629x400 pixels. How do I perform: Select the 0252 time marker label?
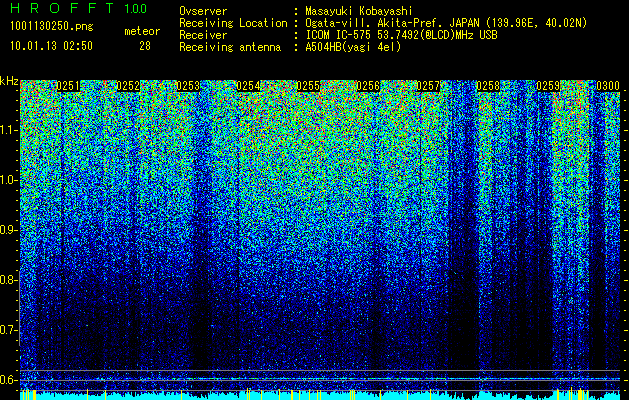click(x=128, y=86)
